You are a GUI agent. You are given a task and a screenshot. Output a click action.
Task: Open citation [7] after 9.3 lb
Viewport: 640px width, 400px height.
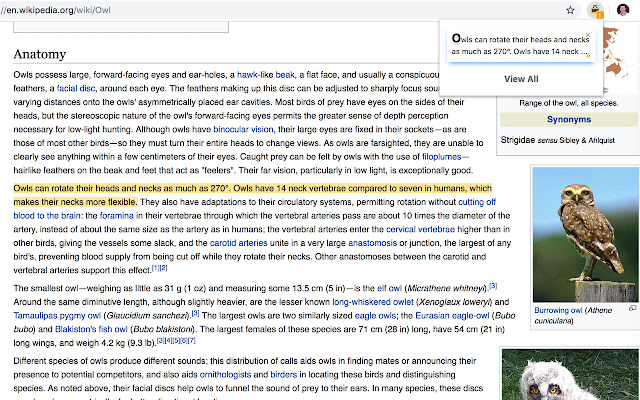(x=191, y=340)
